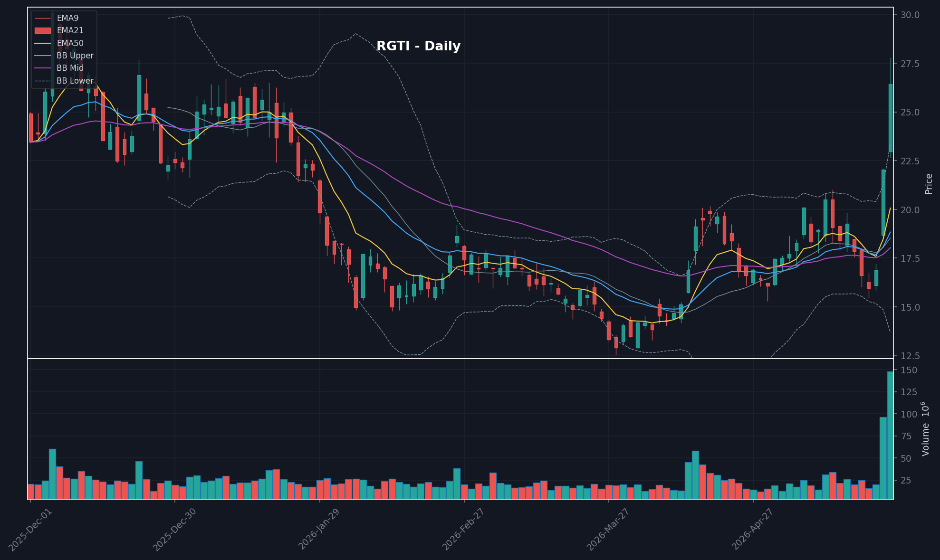
Task: Click the 17.5 price axis label
Action: click(x=910, y=258)
